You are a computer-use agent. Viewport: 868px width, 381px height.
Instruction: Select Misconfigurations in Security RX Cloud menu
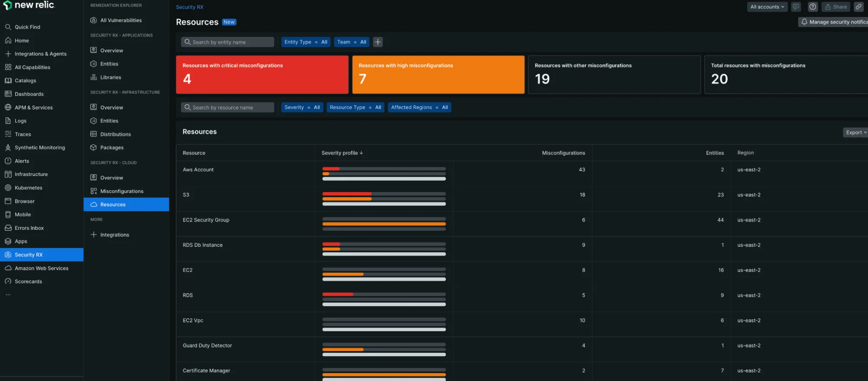click(x=122, y=191)
